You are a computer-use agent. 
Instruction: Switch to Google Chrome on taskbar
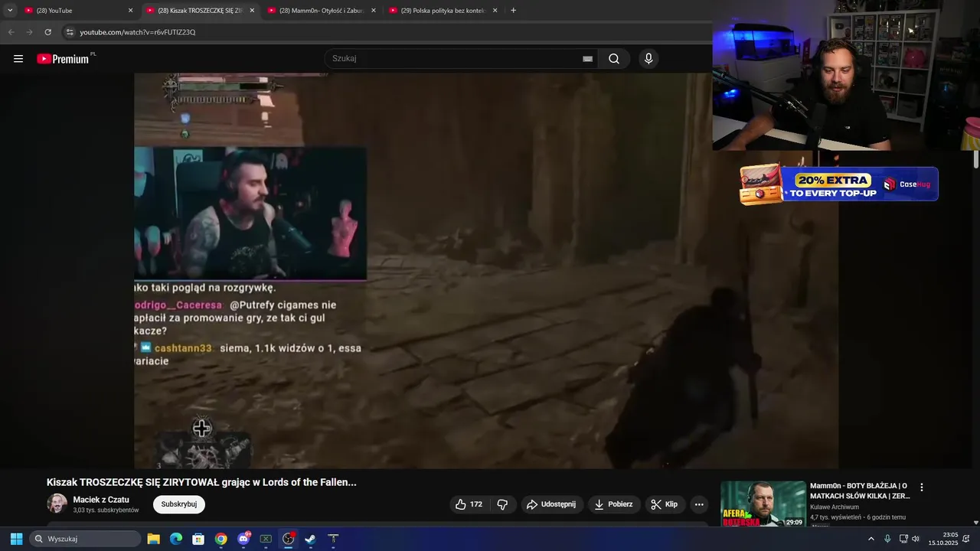[220, 539]
